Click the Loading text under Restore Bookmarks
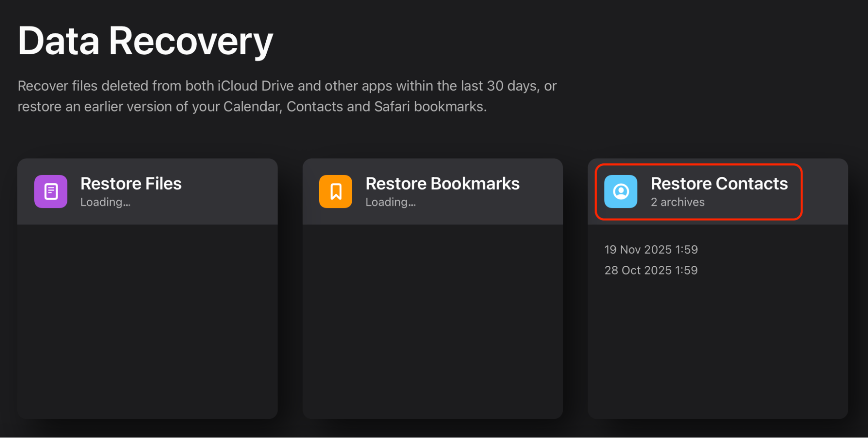The image size is (868, 438). (x=390, y=202)
